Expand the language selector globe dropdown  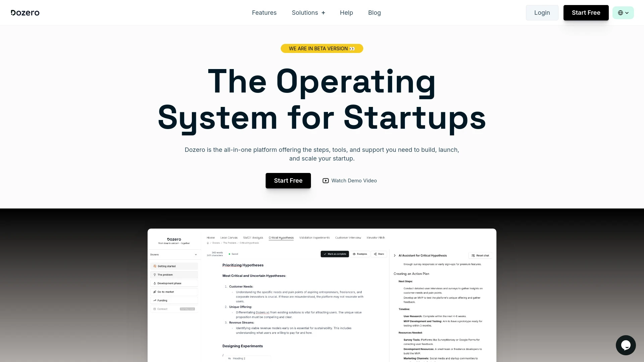point(623,12)
